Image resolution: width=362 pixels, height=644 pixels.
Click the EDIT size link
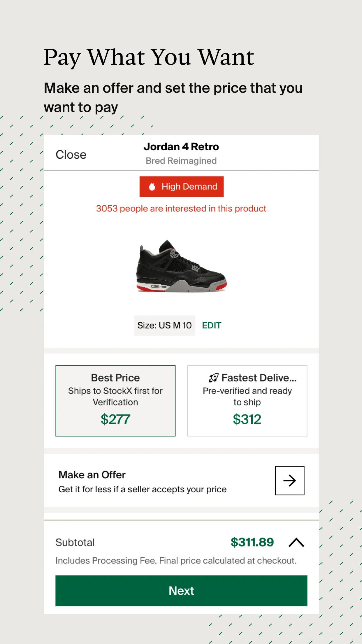tap(212, 325)
